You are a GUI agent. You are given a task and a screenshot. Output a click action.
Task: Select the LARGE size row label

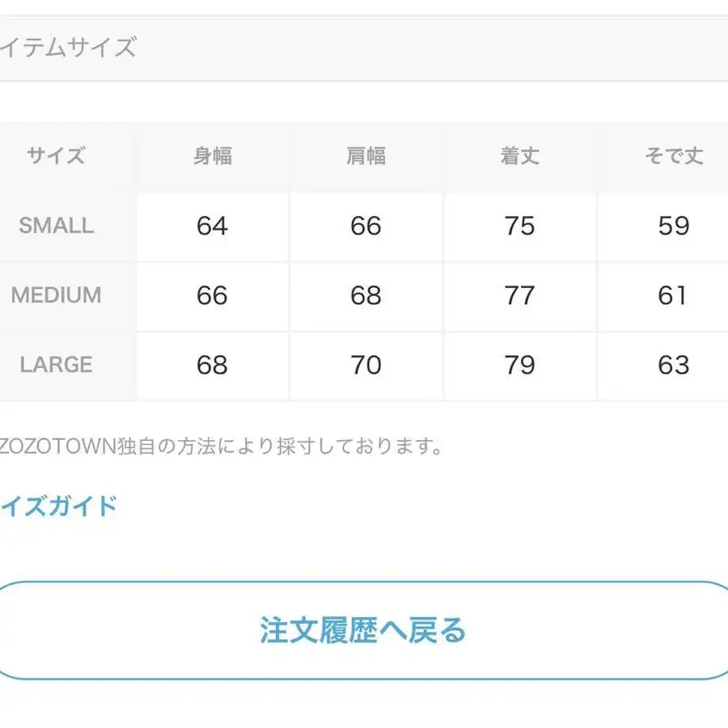click(57, 365)
